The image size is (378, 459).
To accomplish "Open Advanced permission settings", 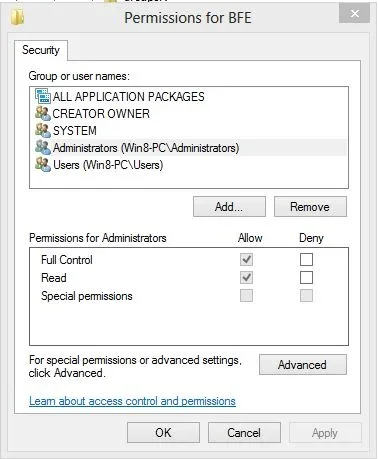I will click(303, 365).
